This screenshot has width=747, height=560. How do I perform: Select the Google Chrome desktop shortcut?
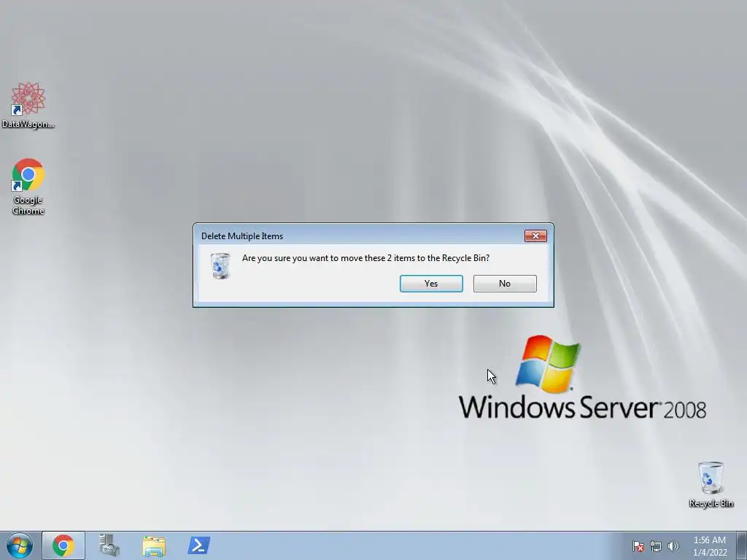[28, 187]
